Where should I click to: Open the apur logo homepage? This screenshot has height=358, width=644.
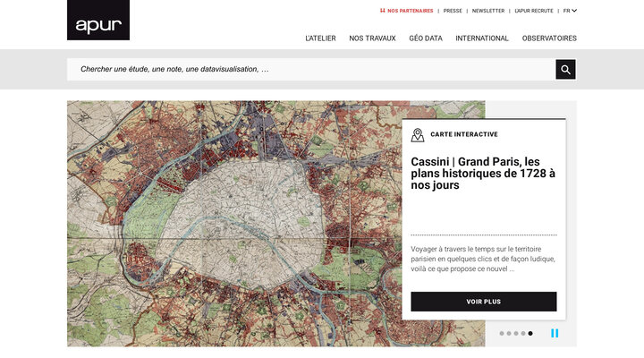point(98,21)
